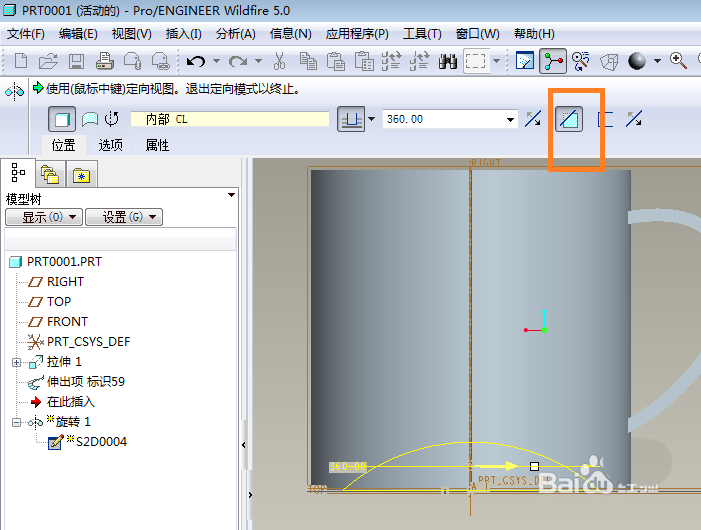Screen dimensions: 701x530
Task: Click the revolve axis rotation icon
Action: click(x=112, y=119)
